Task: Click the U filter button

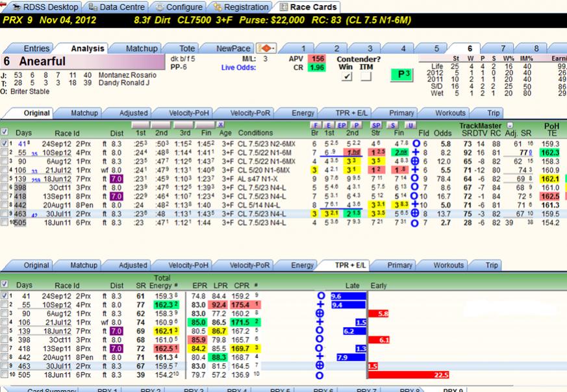Action: [x=410, y=125]
